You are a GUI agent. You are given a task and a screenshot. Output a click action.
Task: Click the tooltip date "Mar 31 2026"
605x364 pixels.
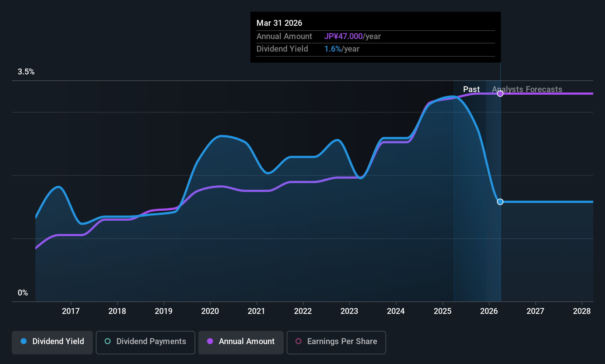(279, 23)
